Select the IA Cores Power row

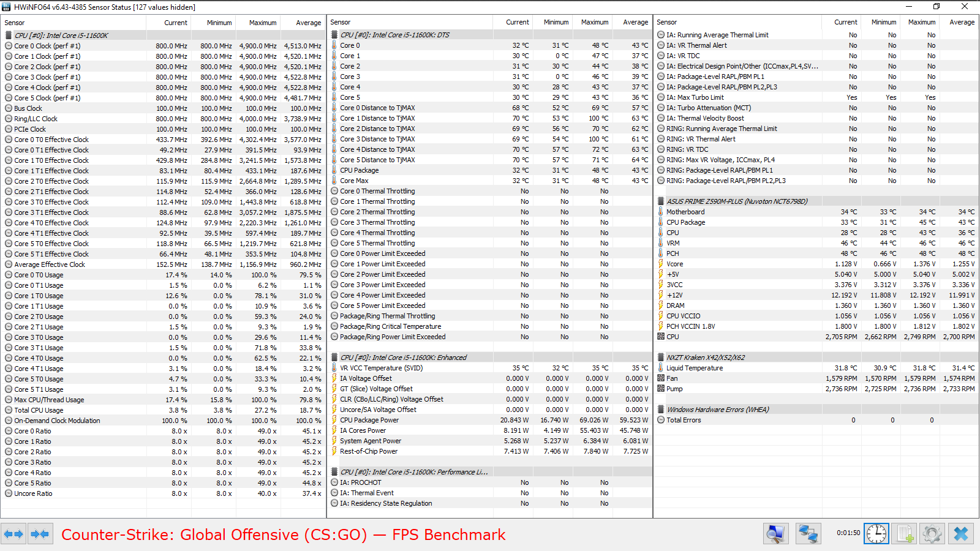tap(489, 430)
